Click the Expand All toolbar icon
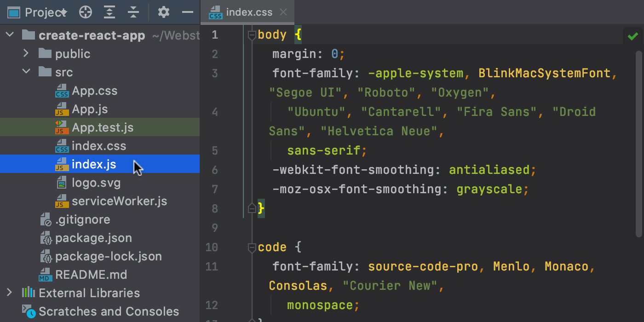 [x=109, y=12]
